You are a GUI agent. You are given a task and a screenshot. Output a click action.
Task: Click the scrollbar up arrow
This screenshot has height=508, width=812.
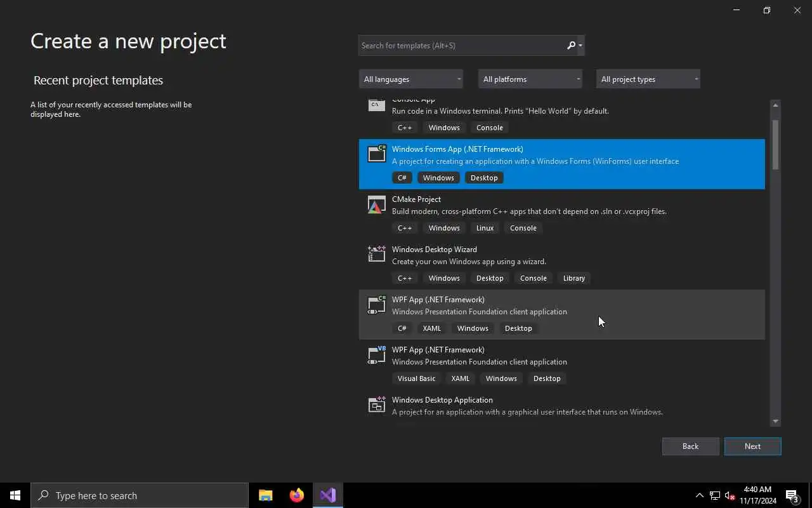point(775,105)
